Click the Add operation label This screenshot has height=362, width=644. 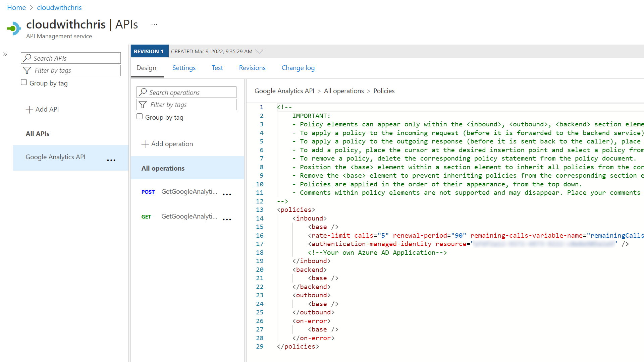click(x=172, y=144)
